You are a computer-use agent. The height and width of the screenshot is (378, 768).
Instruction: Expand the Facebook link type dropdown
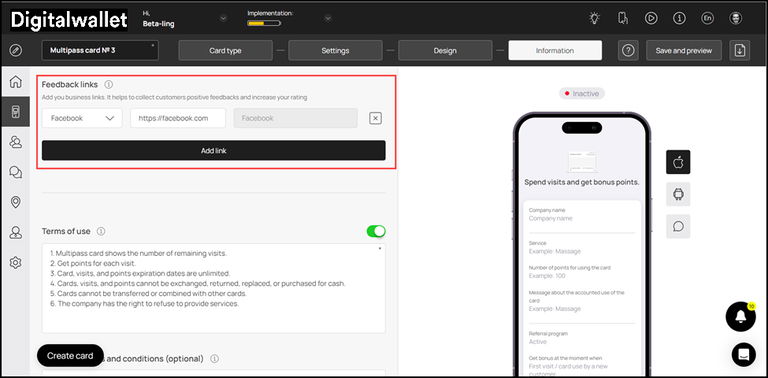click(82, 118)
